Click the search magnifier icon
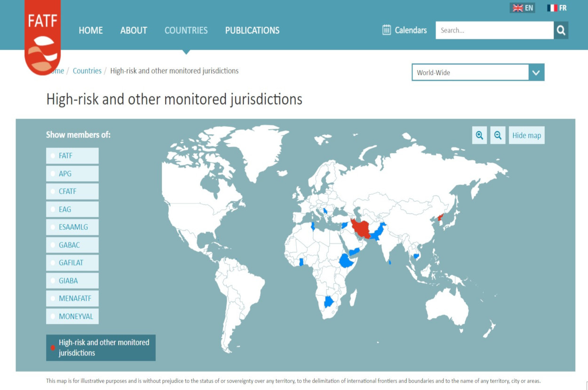Image resolution: width=588 pixels, height=390 pixels. tap(561, 31)
